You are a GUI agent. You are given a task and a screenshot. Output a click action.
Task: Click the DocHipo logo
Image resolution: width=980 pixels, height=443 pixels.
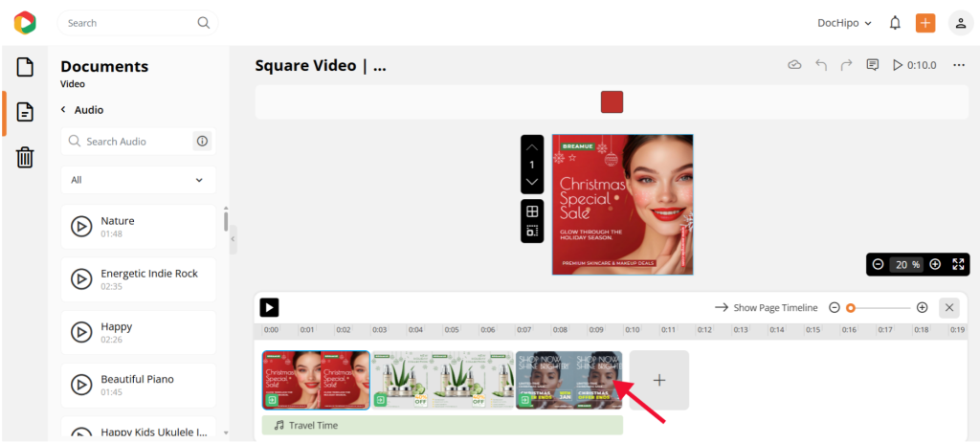(x=25, y=23)
